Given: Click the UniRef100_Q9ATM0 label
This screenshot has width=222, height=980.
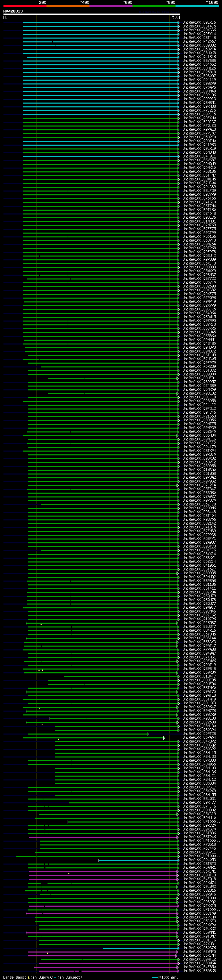Looking at the screenshot, I should point(199,141).
